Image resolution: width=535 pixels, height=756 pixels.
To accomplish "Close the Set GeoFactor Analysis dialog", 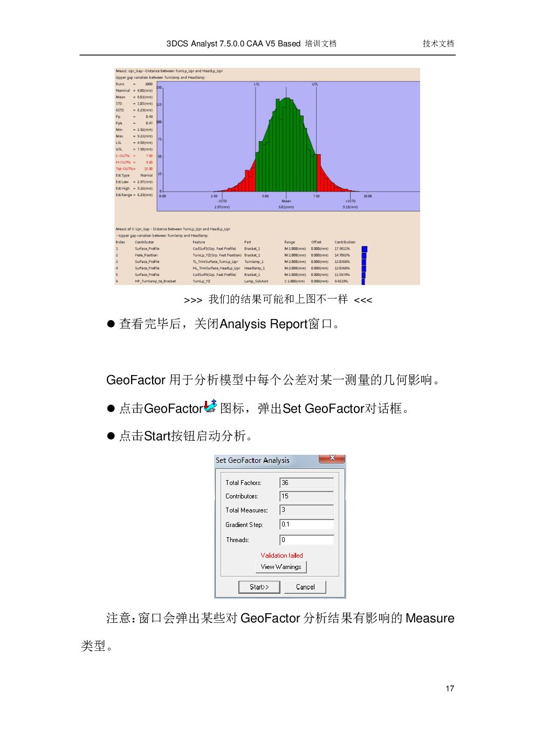I will coord(332,457).
